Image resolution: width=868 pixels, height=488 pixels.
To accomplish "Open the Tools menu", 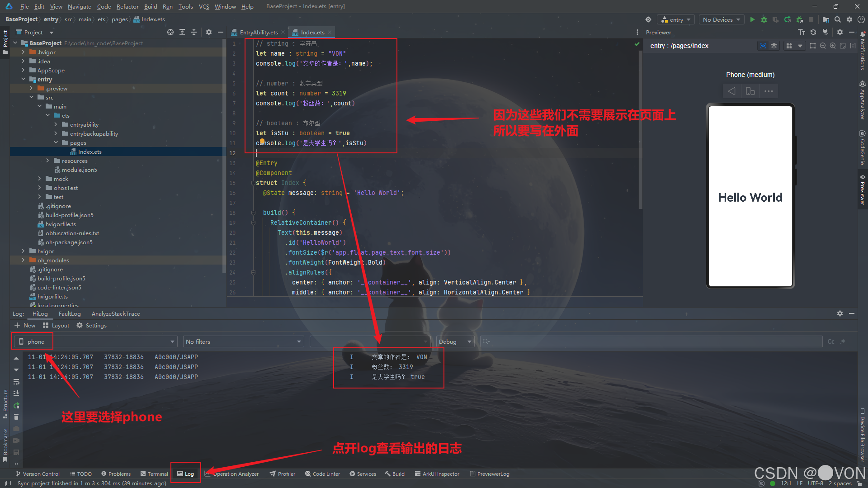I will (x=185, y=6).
